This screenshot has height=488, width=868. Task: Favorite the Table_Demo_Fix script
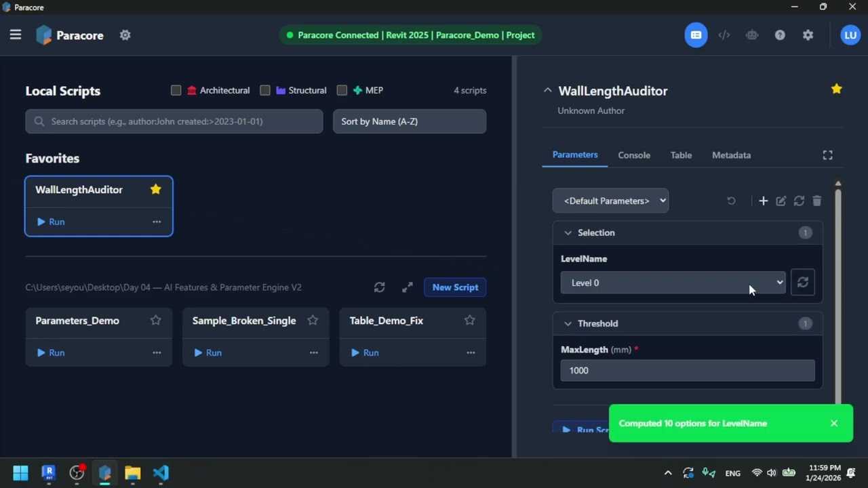(x=470, y=320)
